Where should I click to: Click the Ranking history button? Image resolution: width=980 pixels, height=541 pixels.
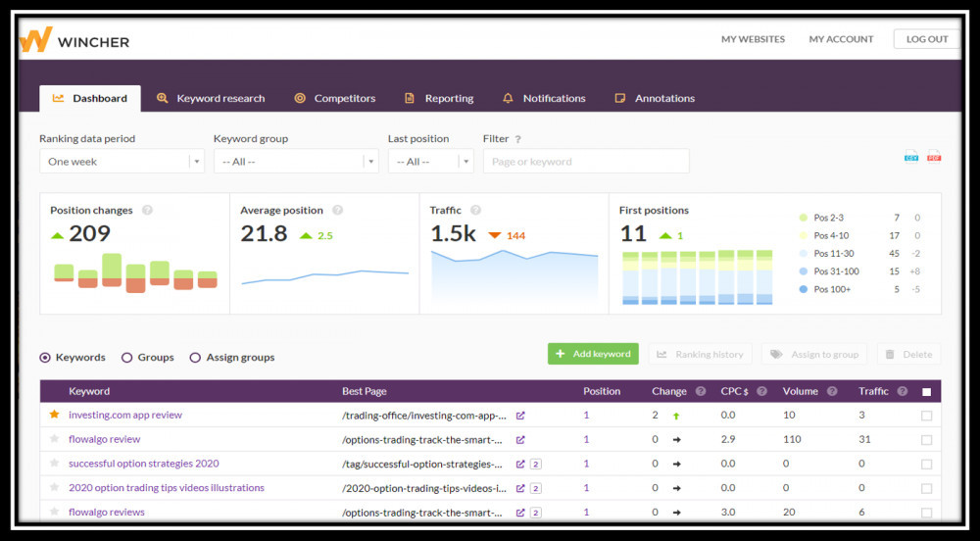click(x=700, y=354)
